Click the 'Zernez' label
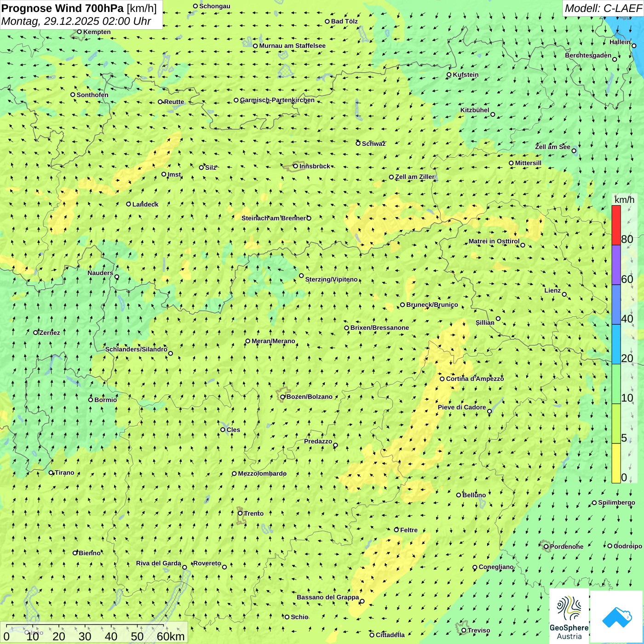This screenshot has height=644, width=644. click(50, 333)
